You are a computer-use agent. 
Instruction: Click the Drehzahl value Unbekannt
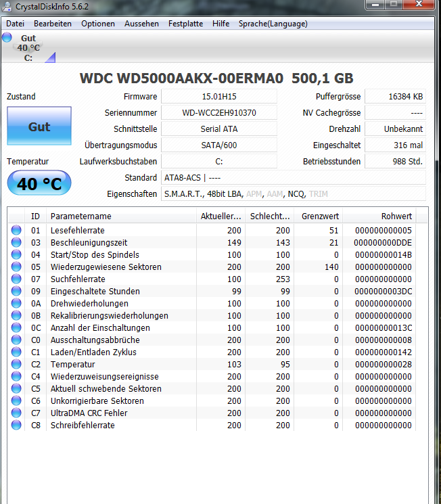[396, 129]
